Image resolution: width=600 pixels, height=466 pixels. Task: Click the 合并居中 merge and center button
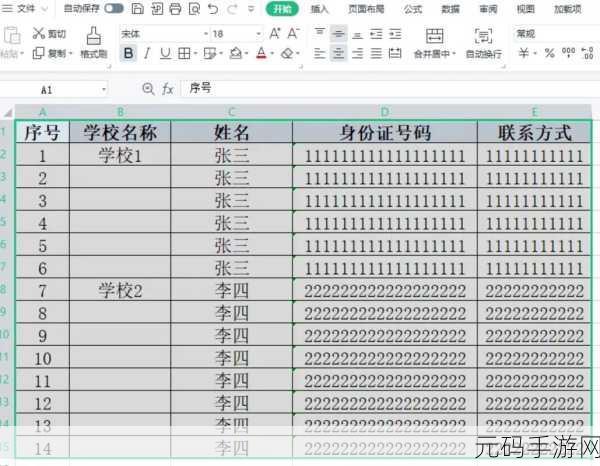435,43
